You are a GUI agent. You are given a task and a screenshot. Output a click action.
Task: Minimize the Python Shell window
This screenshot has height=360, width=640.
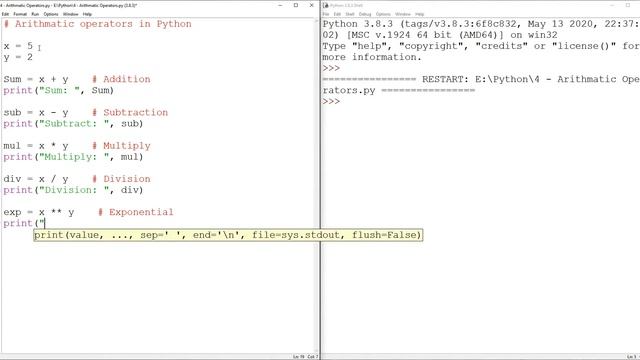pos(612,5)
